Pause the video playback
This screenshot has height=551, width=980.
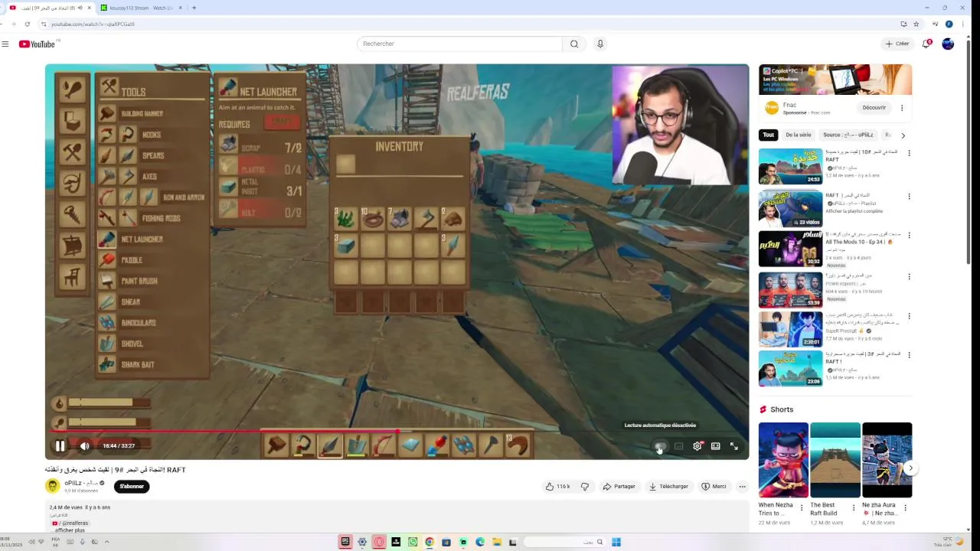(60, 446)
